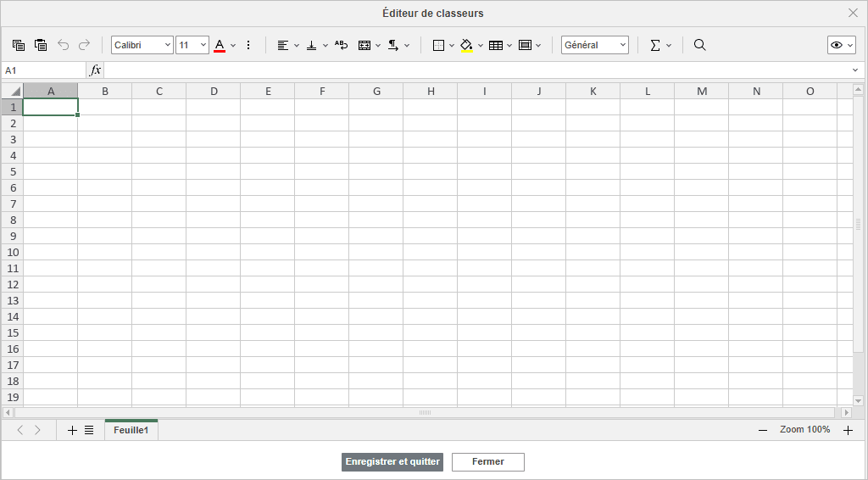
Task: Go to next sheet arrow
Action: click(37, 430)
